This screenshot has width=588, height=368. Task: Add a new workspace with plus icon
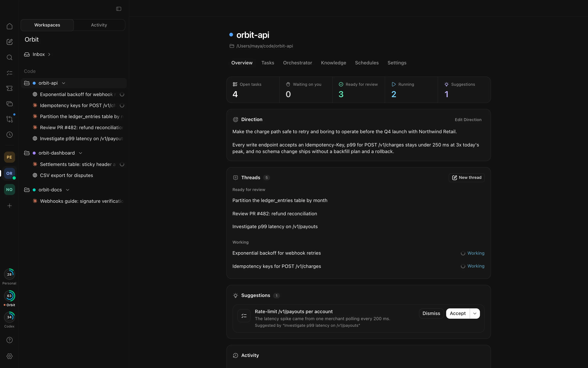[10, 206]
